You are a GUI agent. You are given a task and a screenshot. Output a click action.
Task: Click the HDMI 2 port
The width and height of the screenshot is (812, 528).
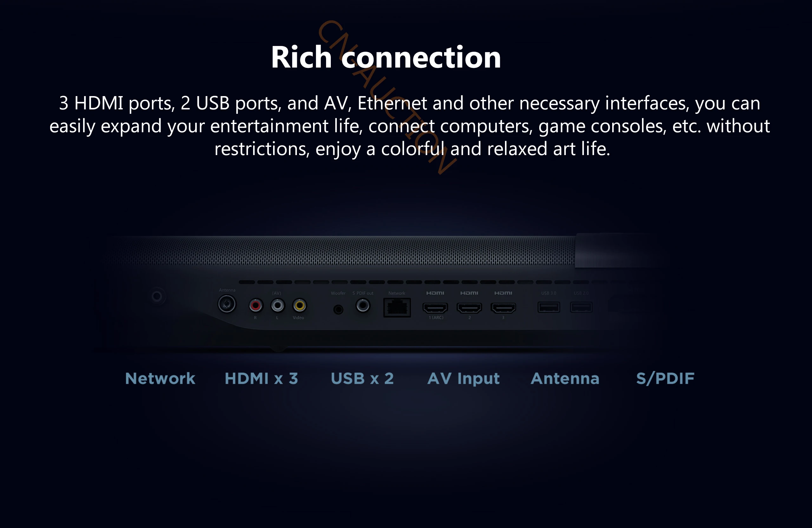(469, 308)
